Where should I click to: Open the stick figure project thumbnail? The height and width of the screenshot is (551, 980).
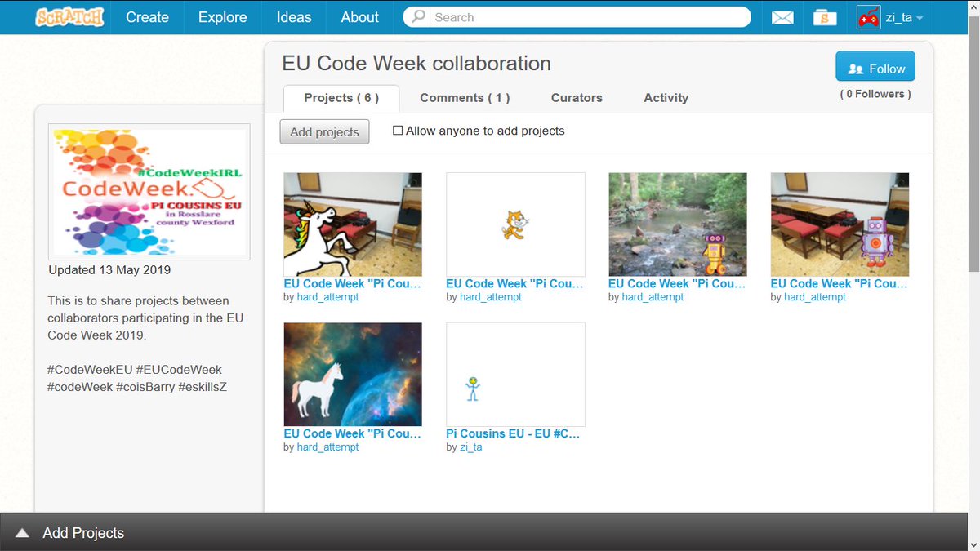pyautogui.click(x=515, y=375)
